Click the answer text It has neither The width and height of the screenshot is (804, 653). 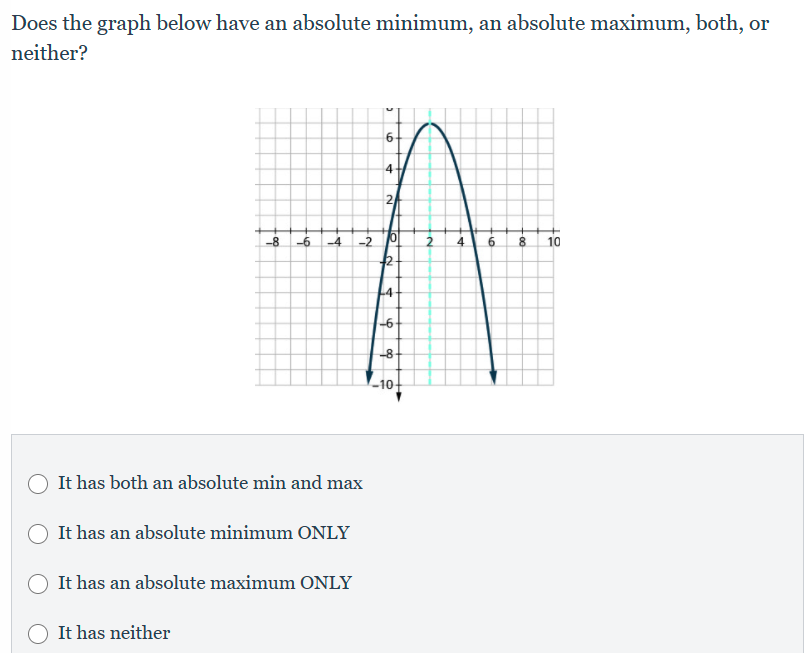pos(113,633)
